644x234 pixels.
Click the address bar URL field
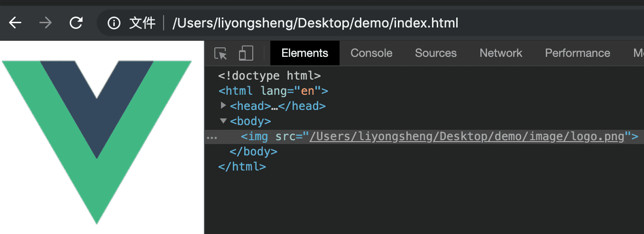315,23
